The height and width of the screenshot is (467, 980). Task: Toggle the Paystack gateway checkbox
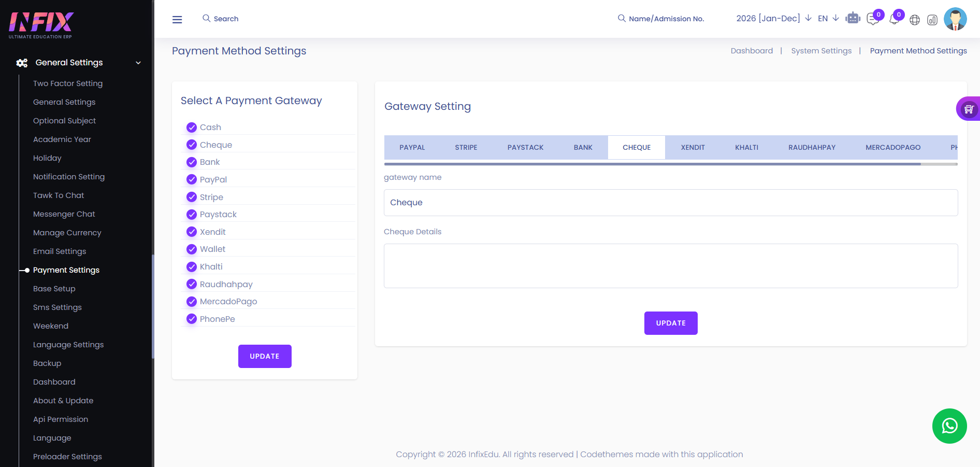click(192, 214)
